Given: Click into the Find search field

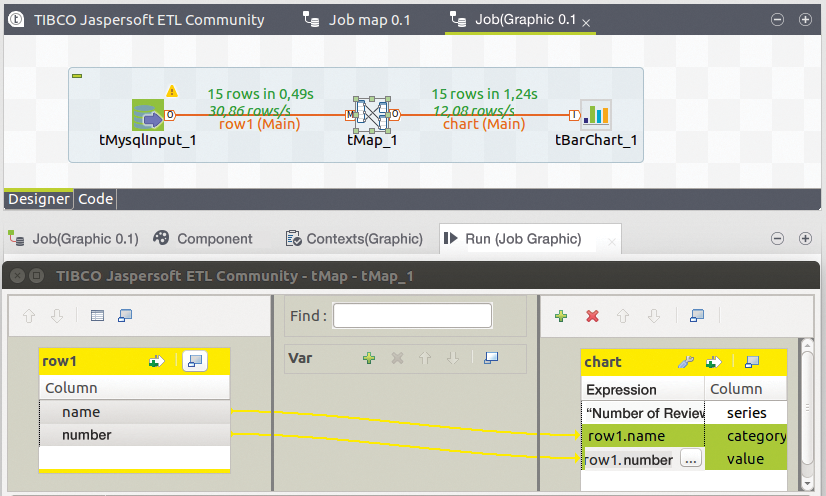Looking at the screenshot, I should pos(412,315).
